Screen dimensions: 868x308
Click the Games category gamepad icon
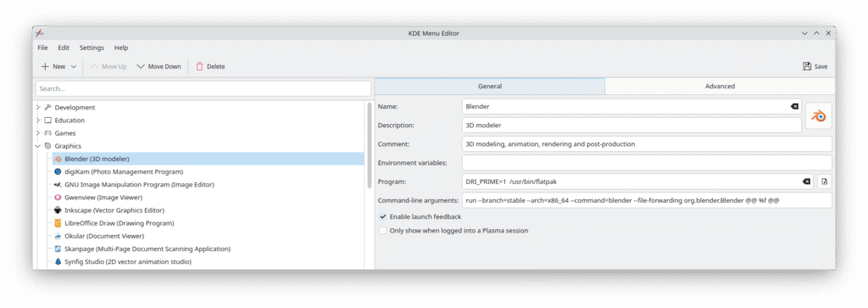tap(47, 133)
